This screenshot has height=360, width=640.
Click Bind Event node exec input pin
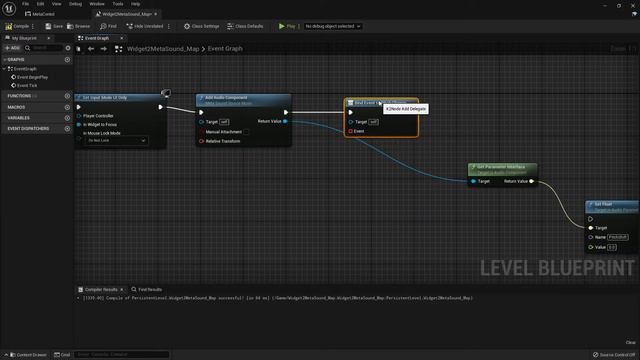click(x=350, y=112)
